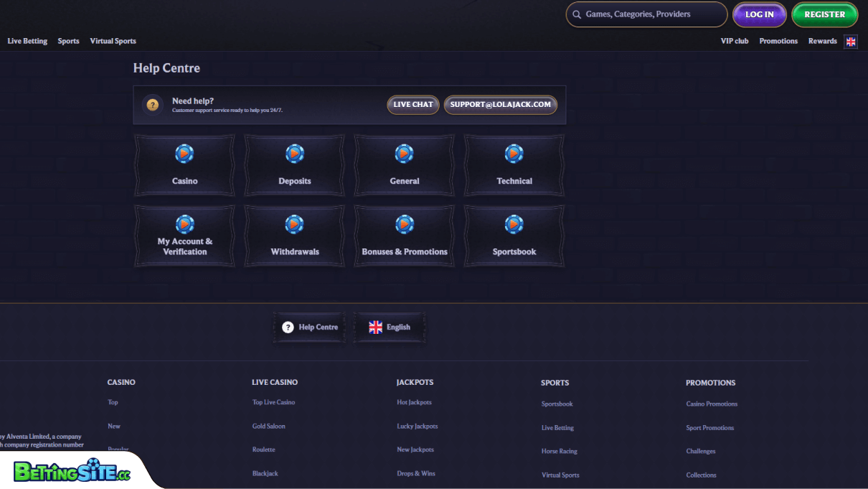
Task: Click the Withdrawals category chip icon
Action: point(295,224)
